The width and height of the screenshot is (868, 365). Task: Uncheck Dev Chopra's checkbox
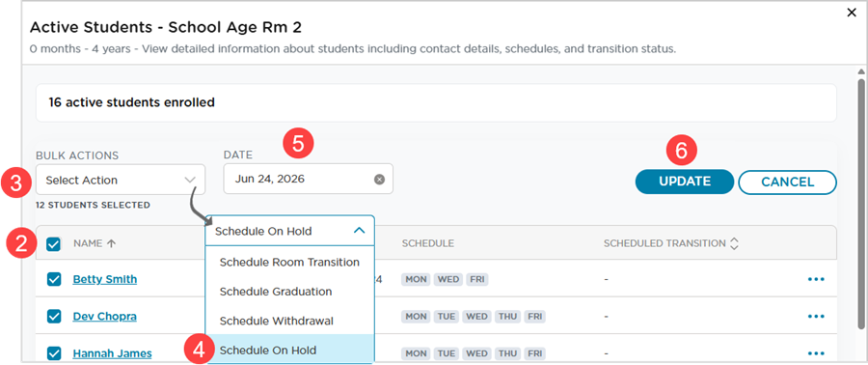tap(54, 317)
